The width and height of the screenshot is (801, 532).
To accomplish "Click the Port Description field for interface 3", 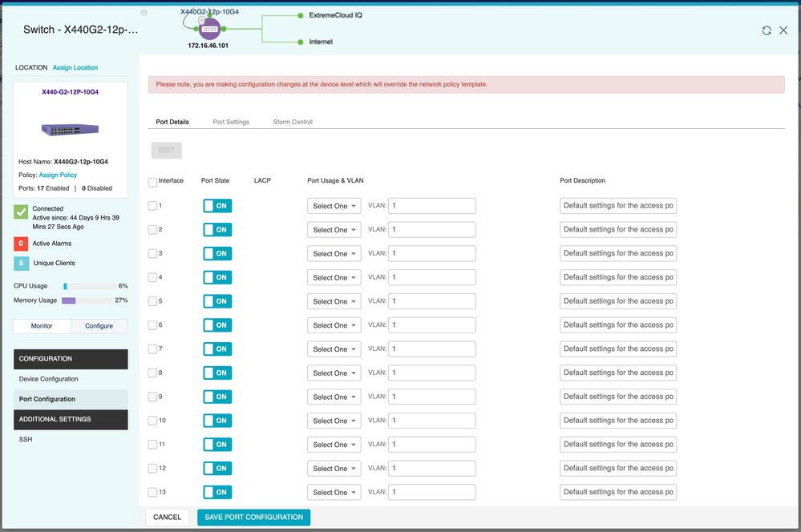I will 618,253.
